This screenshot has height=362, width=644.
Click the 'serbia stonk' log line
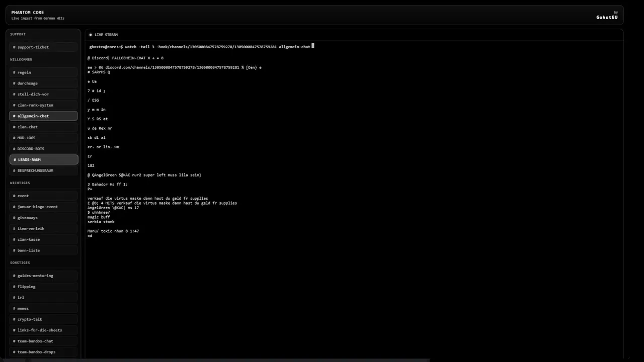coord(101,222)
